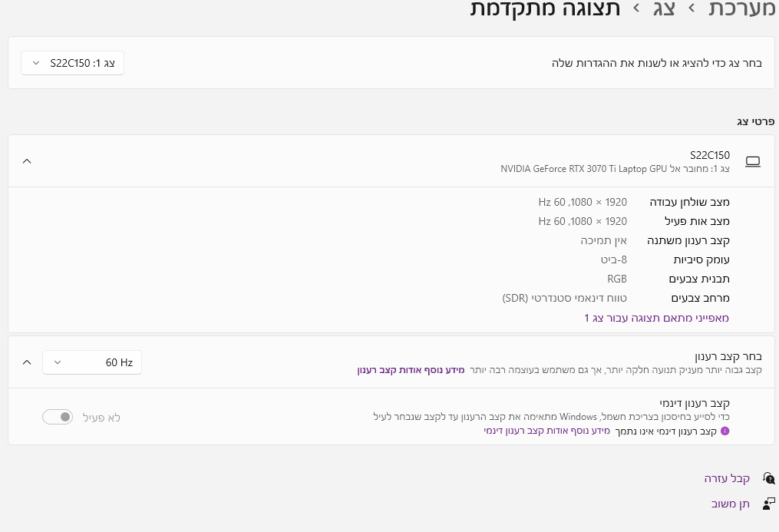
Task: Open the 60 Hz refresh rate dropdown
Action: tap(92, 362)
